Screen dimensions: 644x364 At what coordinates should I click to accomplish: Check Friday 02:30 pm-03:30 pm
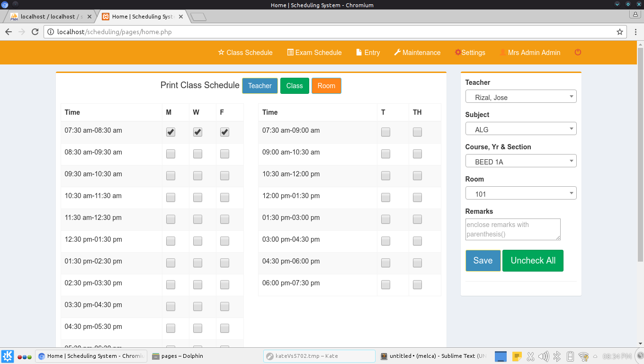click(x=224, y=285)
